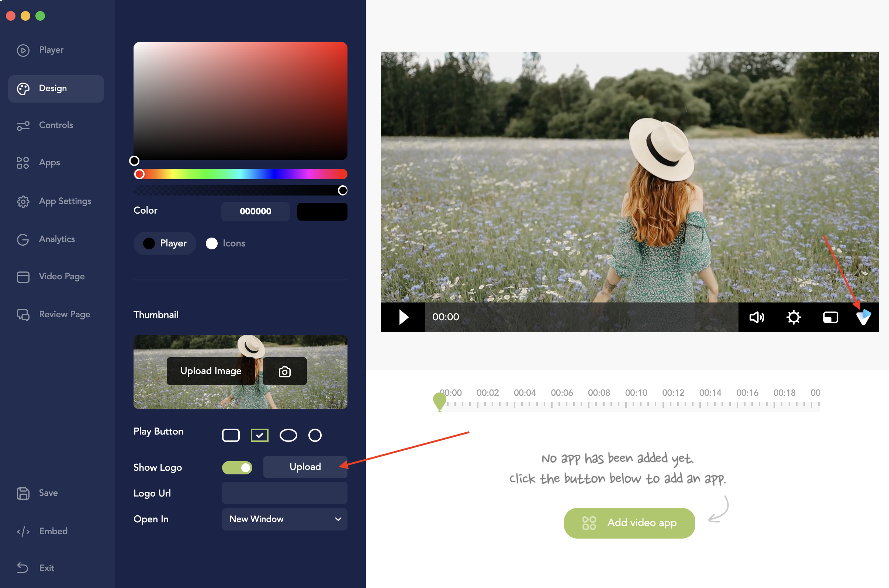
Task: Open the Player section in sidebar
Action: pyautogui.click(x=55, y=50)
